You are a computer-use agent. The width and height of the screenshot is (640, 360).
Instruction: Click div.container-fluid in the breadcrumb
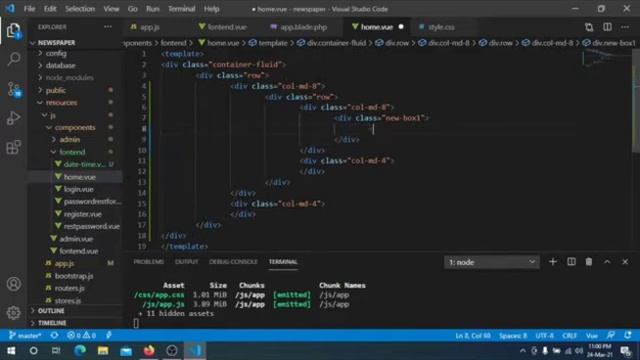coord(336,43)
